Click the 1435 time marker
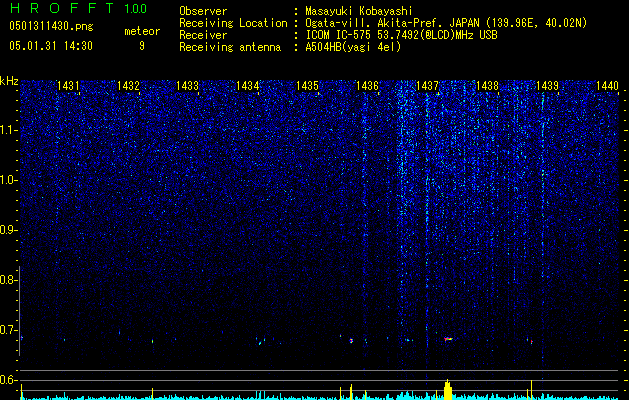This screenshot has width=629, height=400. (x=307, y=85)
